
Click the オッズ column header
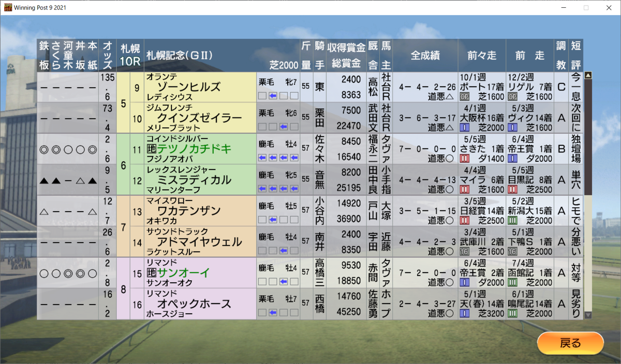(x=107, y=55)
